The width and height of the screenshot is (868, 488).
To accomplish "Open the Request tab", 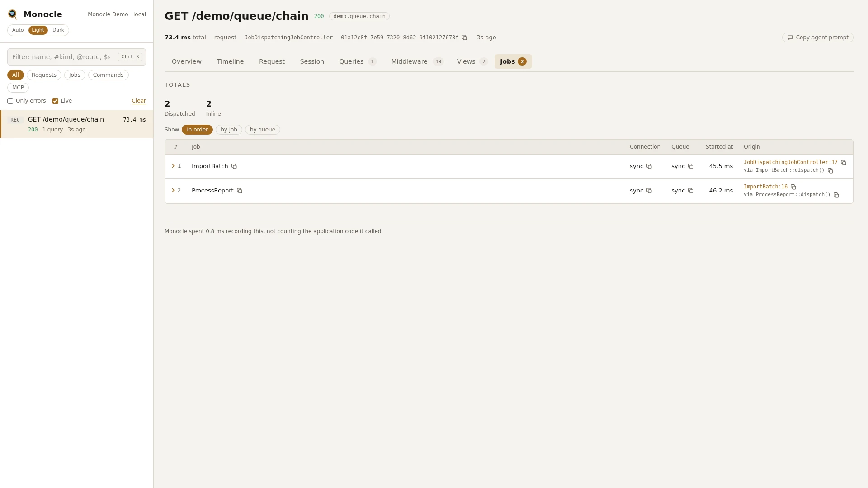I will pos(272,61).
